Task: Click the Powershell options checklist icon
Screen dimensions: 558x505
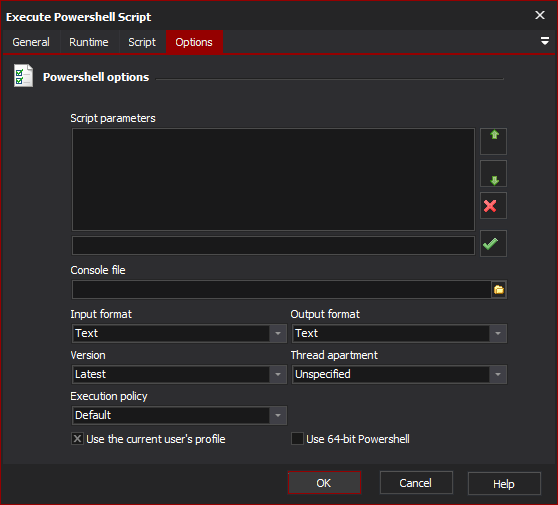Action: coord(23,75)
